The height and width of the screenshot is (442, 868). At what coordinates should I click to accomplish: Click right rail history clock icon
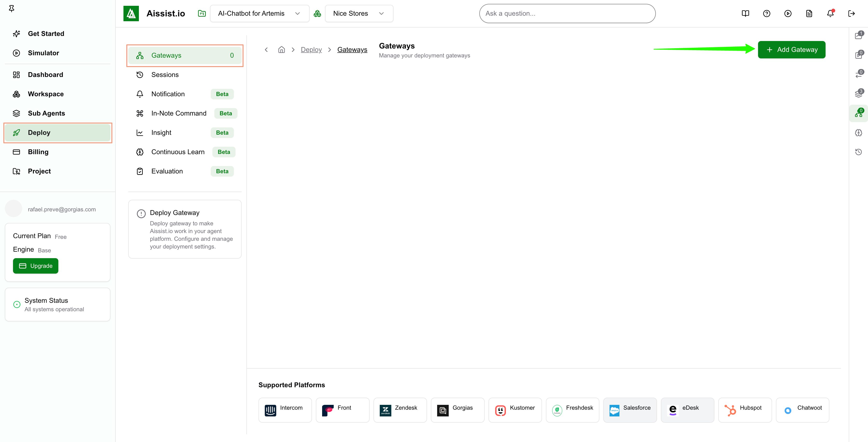tap(859, 152)
